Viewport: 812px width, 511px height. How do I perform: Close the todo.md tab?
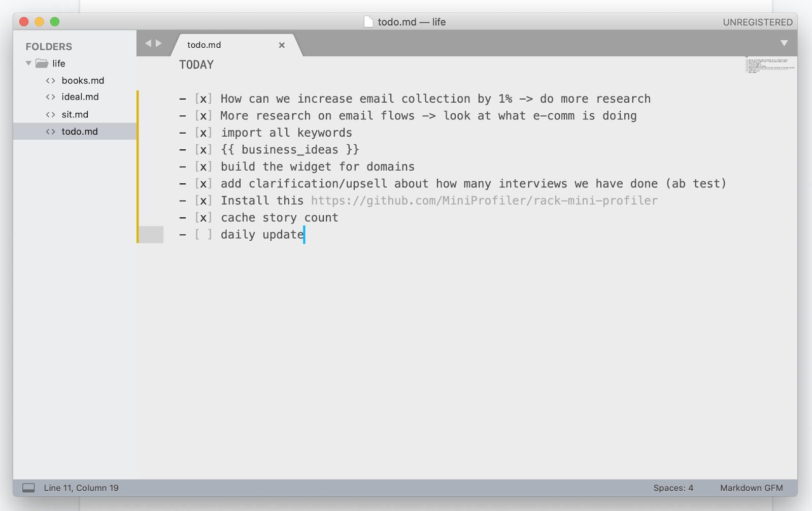coord(282,45)
